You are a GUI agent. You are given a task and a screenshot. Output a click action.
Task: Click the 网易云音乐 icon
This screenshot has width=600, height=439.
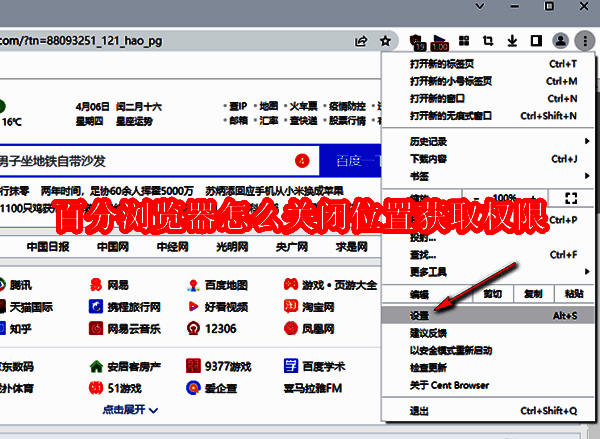click(96, 328)
